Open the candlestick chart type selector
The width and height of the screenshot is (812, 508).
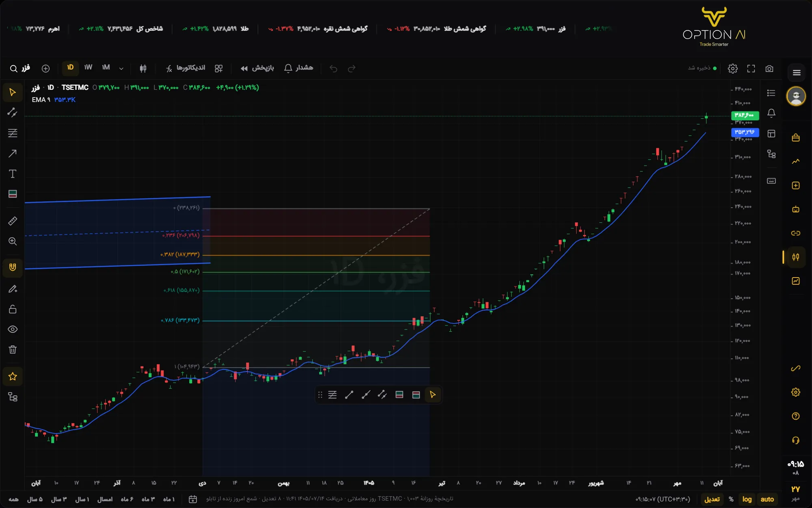pos(143,68)
